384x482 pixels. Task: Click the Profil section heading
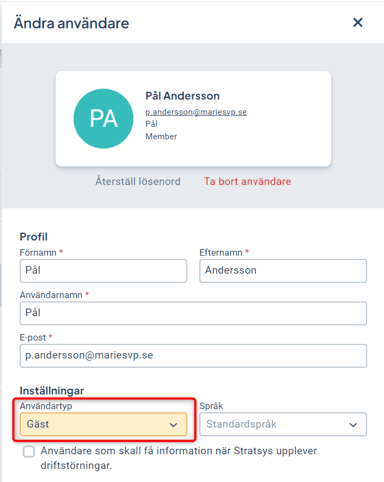click(x=34, y=237)
